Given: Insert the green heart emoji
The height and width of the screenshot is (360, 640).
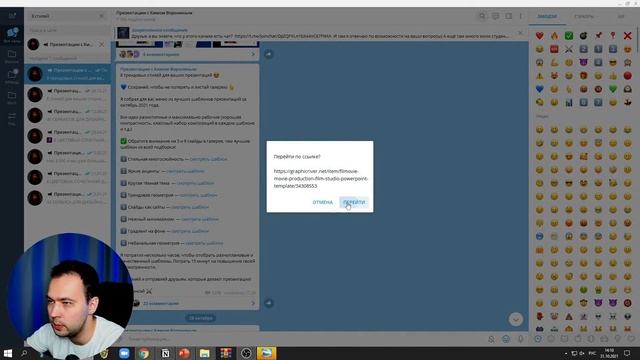Looking at the screenshot, I should 613,89.
